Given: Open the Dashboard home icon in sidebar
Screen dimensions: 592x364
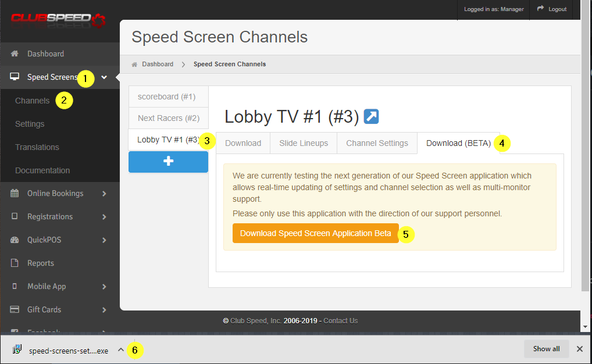Looking at the screenshot, I should (x=15, y=53).
